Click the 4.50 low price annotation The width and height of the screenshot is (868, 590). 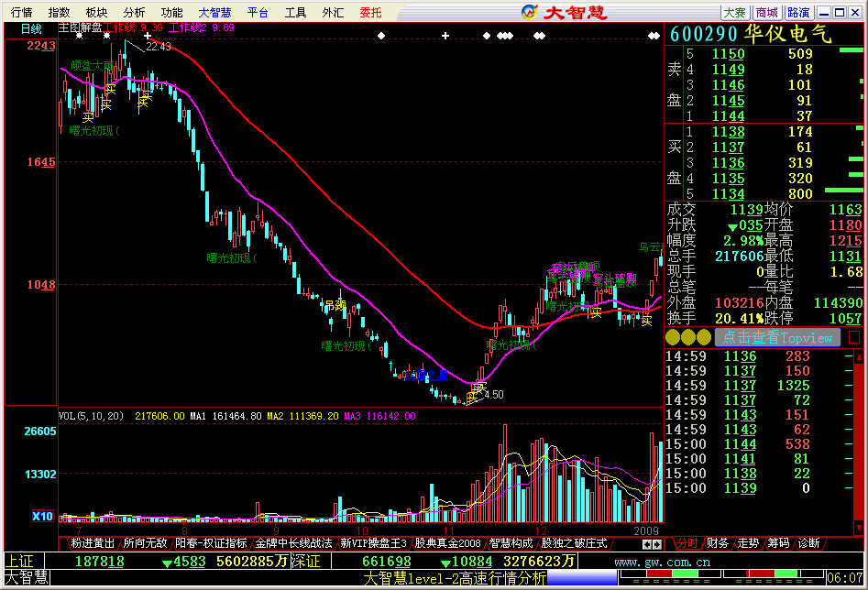pos(494,395)
